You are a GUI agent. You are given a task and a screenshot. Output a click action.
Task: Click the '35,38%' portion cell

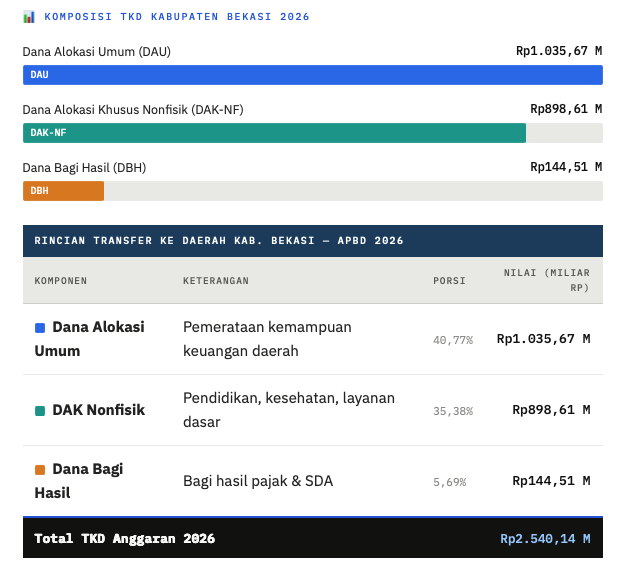453,411
